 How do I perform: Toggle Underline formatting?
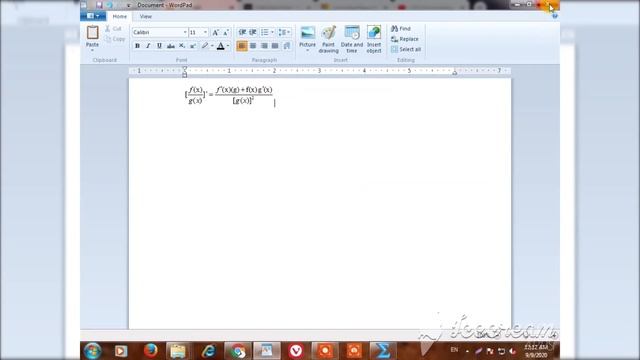click(x=159, y=46)
